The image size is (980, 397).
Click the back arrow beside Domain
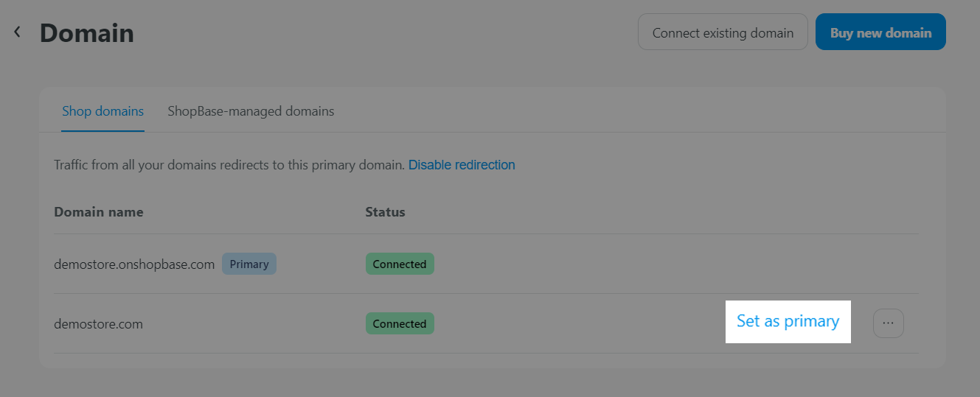pos(17,32)
